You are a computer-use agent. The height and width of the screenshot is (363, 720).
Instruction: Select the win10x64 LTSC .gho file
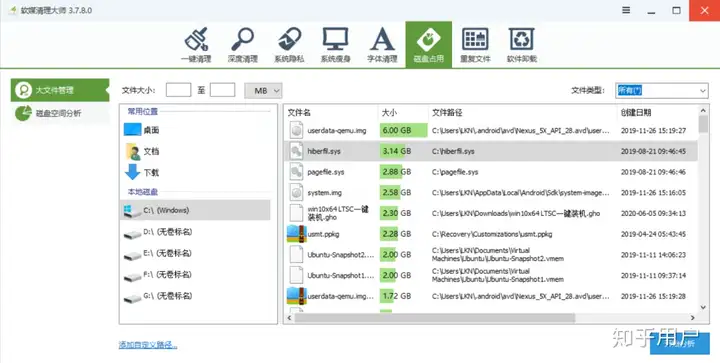(x=491, y=213)
